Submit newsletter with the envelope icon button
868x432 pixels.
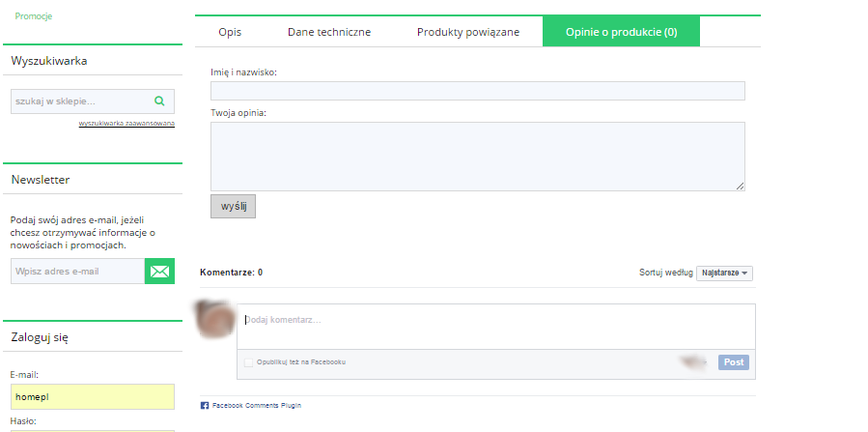click(159, 272)
